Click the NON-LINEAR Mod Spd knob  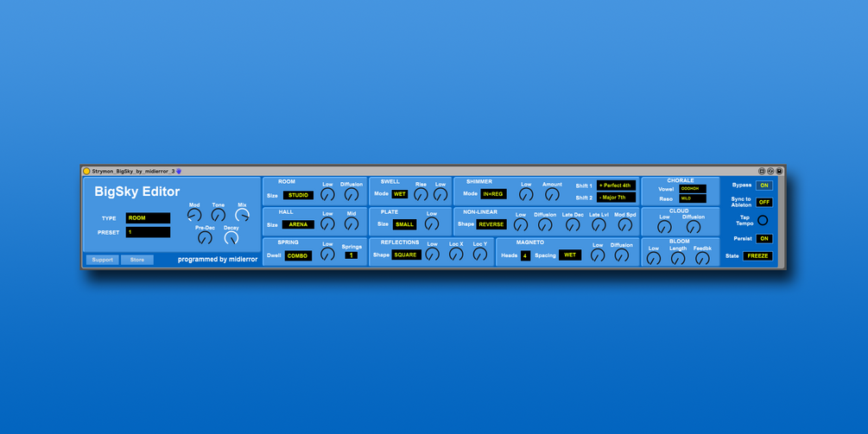point(625,224)
